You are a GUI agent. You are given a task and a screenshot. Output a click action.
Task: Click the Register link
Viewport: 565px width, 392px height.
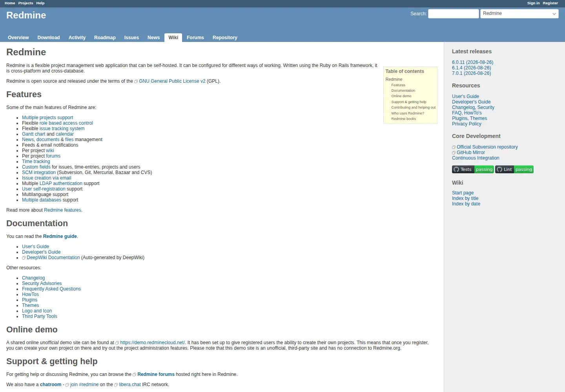(550, 3)
